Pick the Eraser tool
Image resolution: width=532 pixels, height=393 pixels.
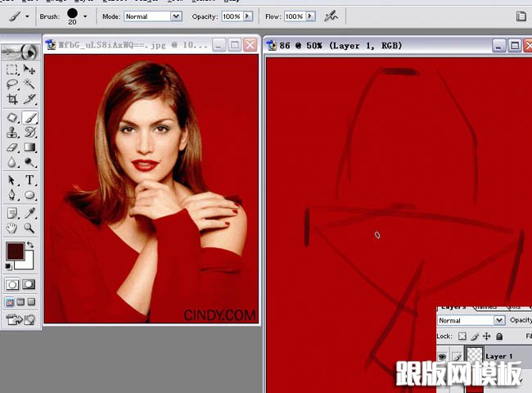12,147
